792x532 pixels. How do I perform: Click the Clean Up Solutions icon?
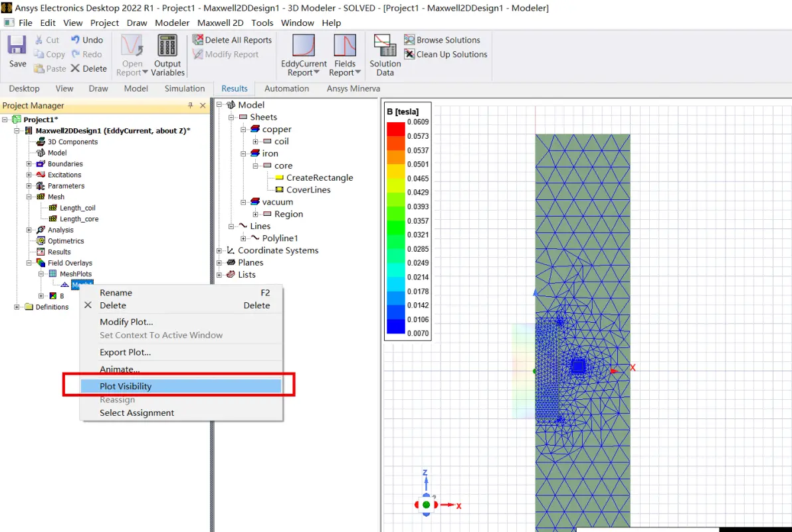pyautogui.click(x=409, y=54)
